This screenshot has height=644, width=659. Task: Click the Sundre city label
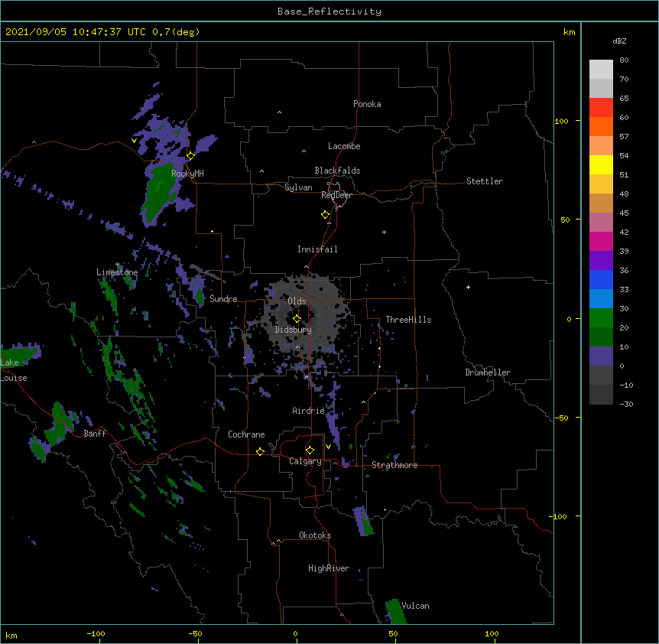point(223,299)
